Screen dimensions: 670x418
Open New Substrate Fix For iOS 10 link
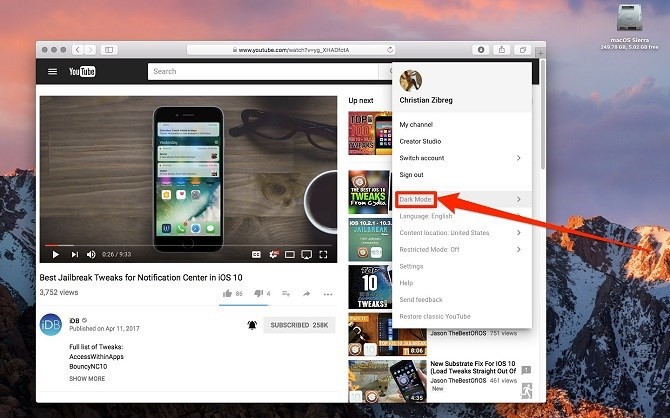pyautogui.click(x=473, y=367)
